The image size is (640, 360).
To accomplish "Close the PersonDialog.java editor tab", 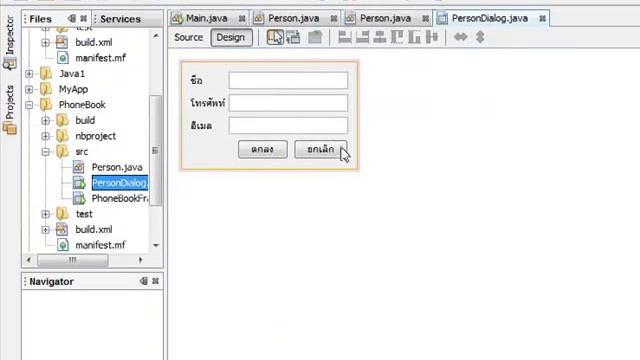I will [542, 18].
